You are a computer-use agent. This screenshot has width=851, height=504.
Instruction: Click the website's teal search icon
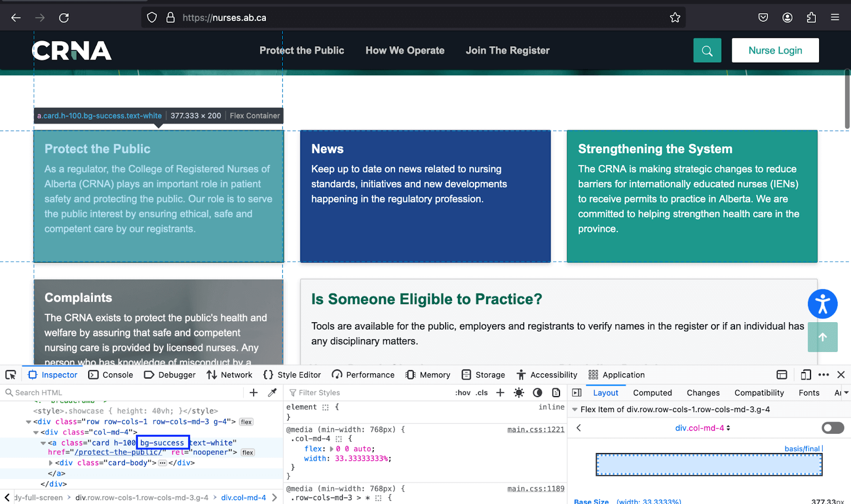(x=707, y=50)
